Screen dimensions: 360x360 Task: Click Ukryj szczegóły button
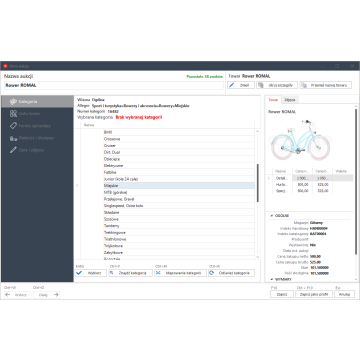tap(277, 85)
